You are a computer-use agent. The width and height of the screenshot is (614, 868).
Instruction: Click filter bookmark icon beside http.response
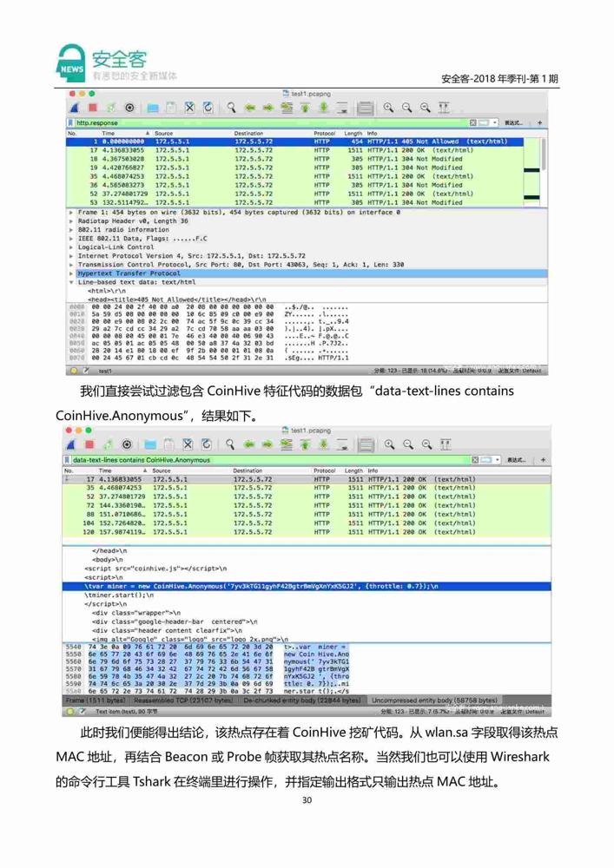pos(71,122)
